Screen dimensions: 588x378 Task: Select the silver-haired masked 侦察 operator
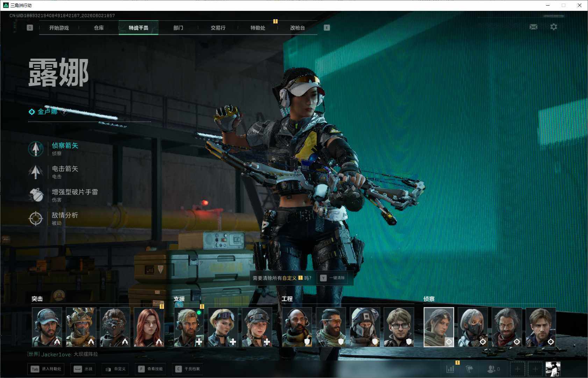[473, 327]
